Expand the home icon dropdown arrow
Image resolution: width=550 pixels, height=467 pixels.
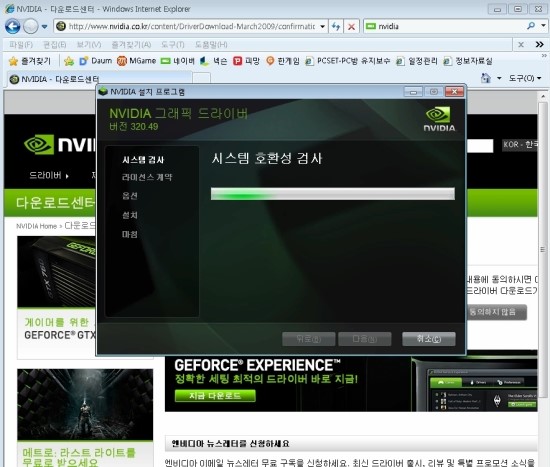pos(499,78)
